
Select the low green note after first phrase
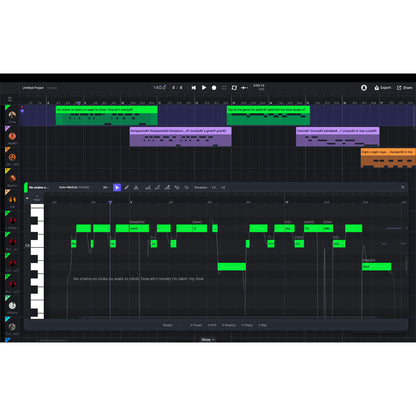(x=232, y=267)
